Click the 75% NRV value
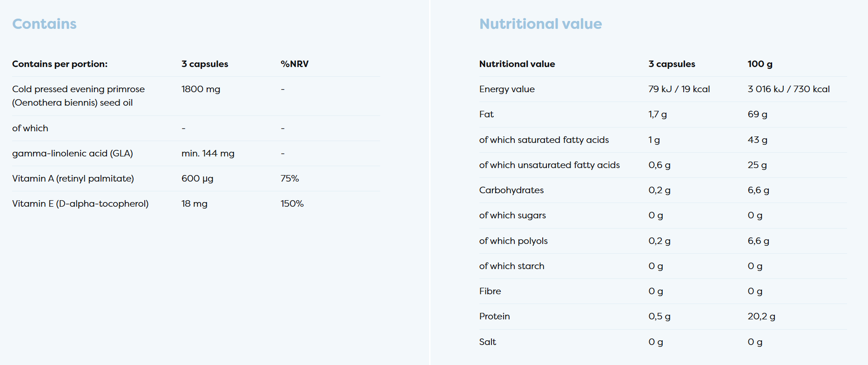 pyautogui.click(x=289, y=179)
